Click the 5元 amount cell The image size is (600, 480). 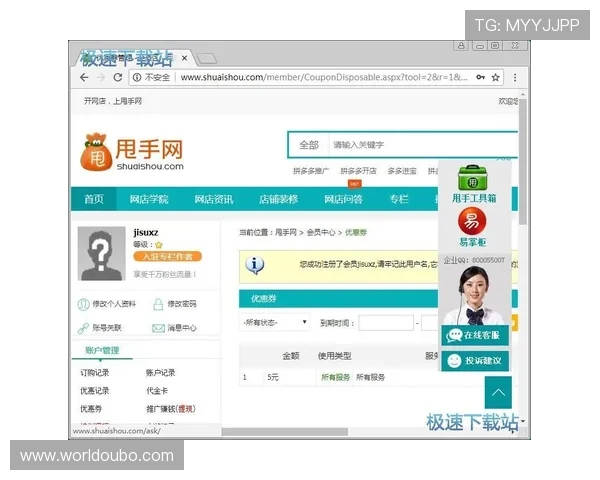coord(273,377)
